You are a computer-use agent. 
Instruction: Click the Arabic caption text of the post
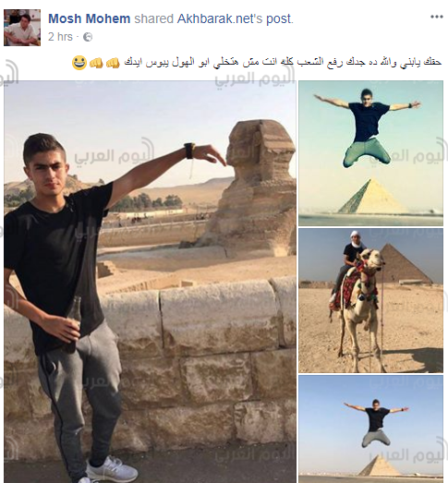[283, 63]
